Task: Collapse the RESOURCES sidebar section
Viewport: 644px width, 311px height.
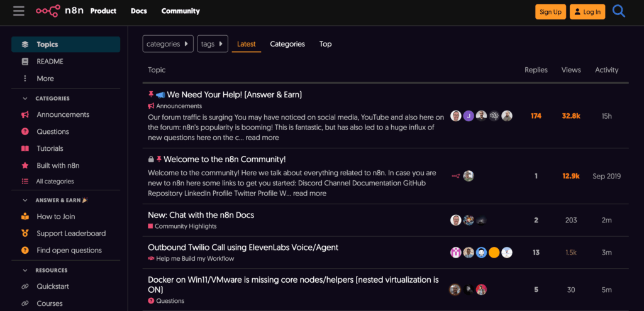Action: pos(25,270)
